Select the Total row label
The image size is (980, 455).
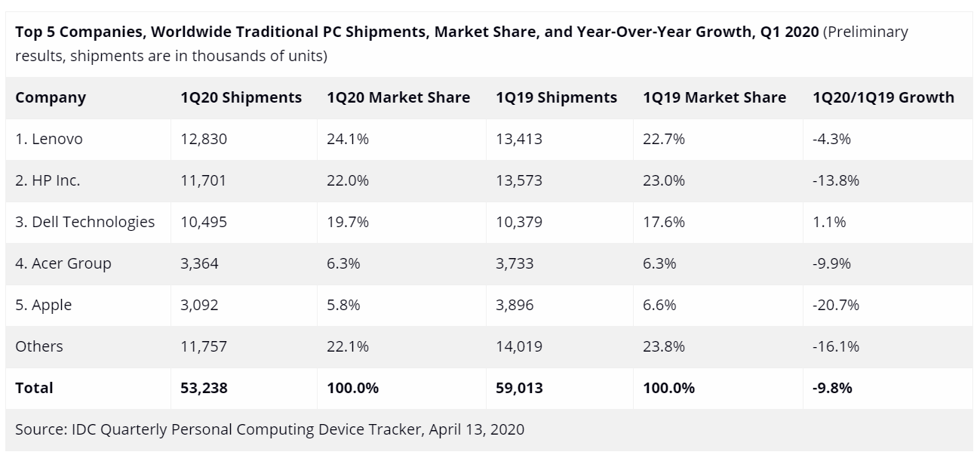[x=34, y=388]
